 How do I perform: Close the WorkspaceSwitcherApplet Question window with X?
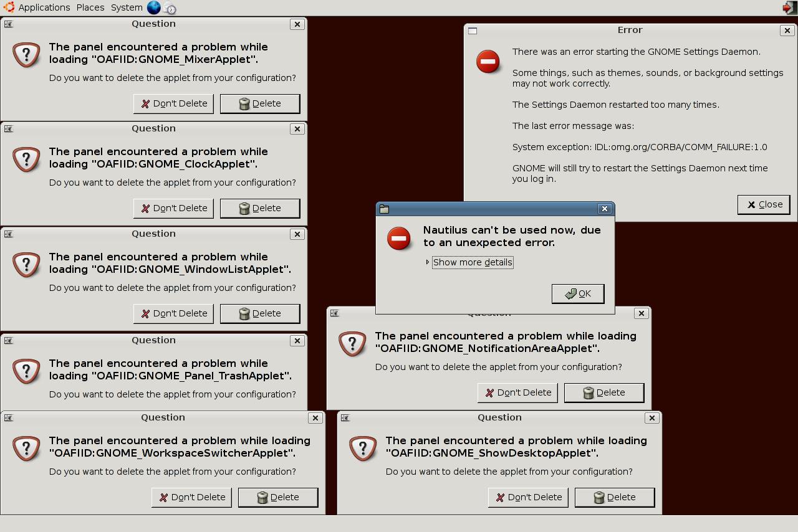pyautogui.click(x=315, y=417)
